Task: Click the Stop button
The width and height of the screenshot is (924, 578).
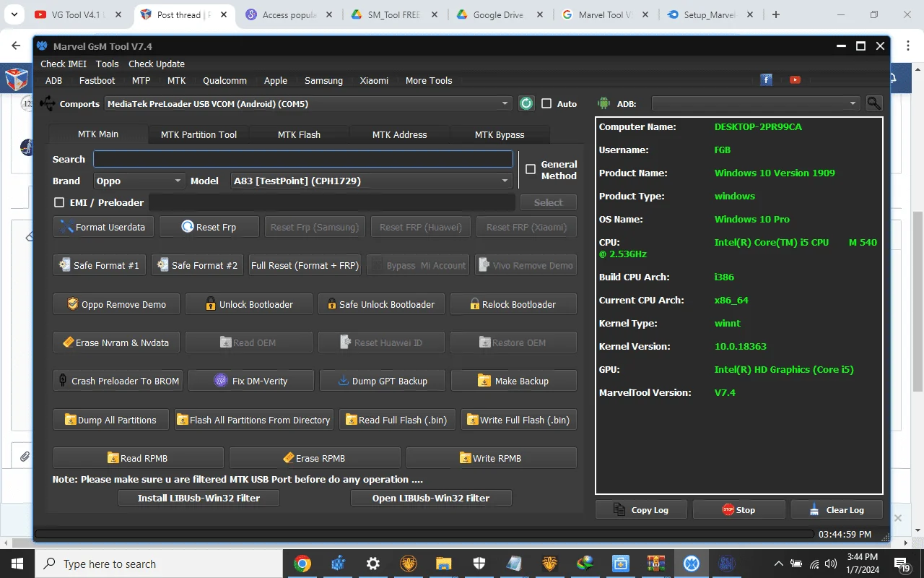Action: pyautogui.click(x=738, y=509)
